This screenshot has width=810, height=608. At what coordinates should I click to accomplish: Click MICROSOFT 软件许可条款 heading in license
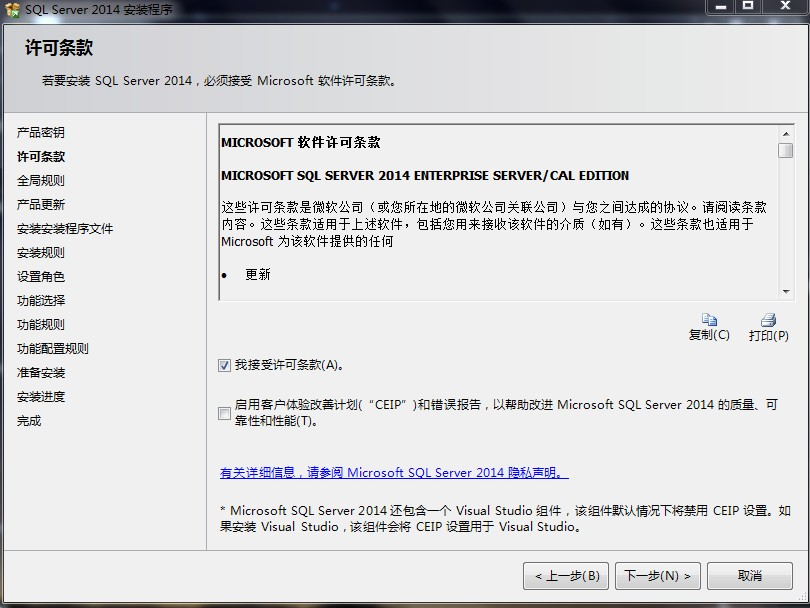pos(301,143)
